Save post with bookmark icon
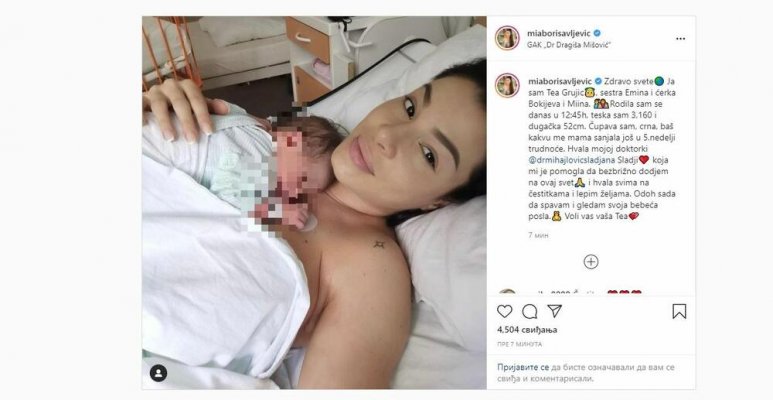The image size is (773, 400). (679, 311)
